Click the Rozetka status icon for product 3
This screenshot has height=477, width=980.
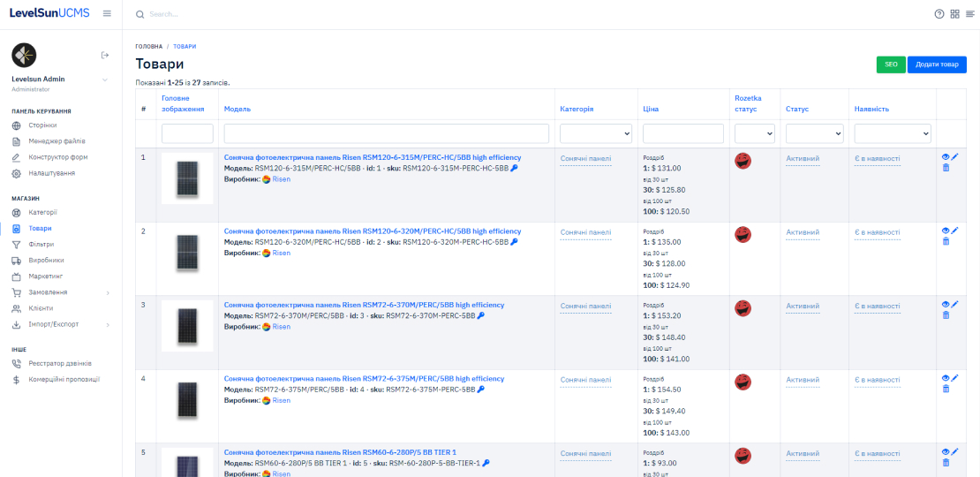point(743,308)
